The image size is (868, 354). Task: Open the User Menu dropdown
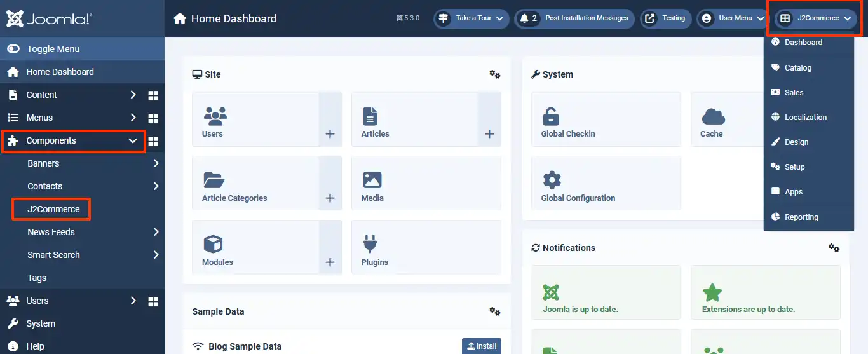point(732,18)
